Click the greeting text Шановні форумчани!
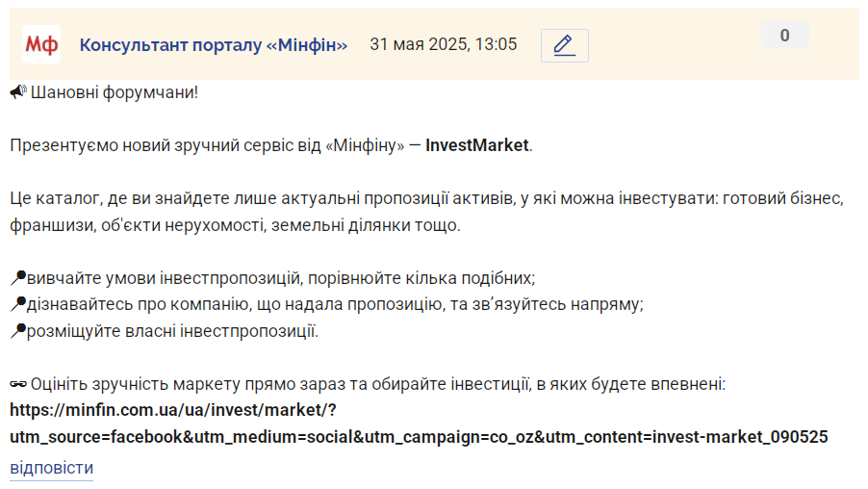Viewport: 868px width, 489px height. click(115, 92)
